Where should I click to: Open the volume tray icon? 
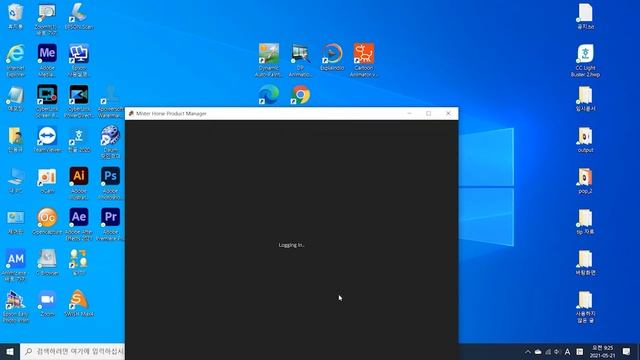(557, 352)
